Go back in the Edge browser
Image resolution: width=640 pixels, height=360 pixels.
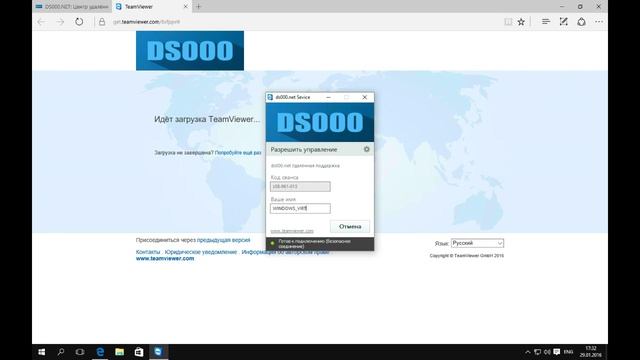41,22
